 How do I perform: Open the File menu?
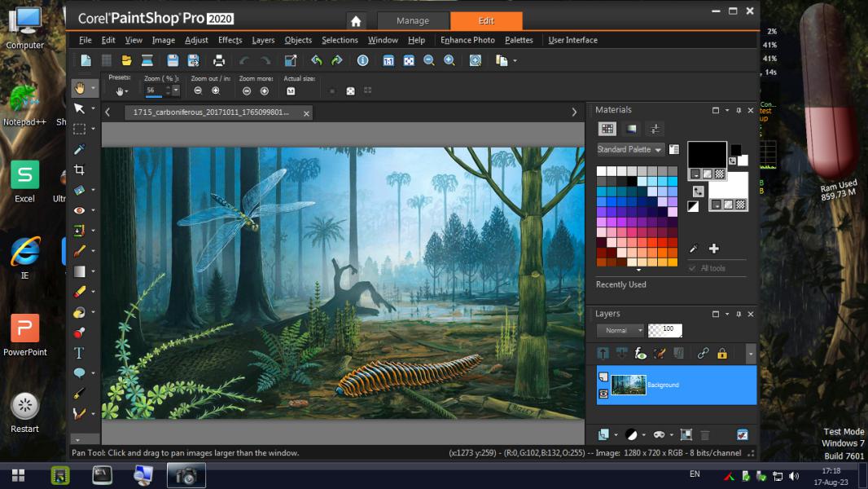(85, 40)
